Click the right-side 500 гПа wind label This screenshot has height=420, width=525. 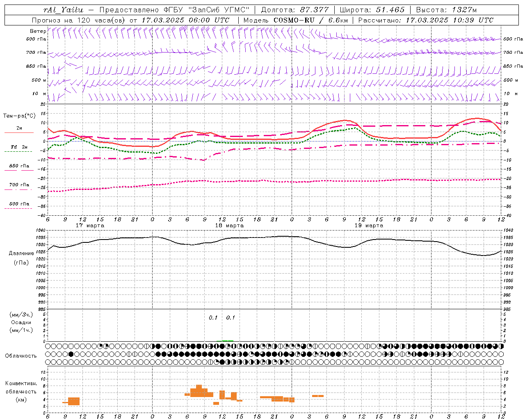[513, 39]
